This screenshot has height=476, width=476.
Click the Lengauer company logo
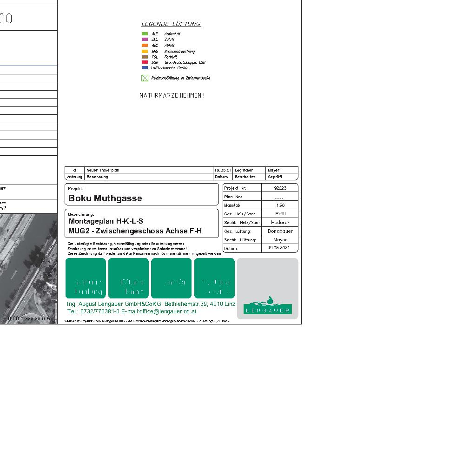pos(267,306)
